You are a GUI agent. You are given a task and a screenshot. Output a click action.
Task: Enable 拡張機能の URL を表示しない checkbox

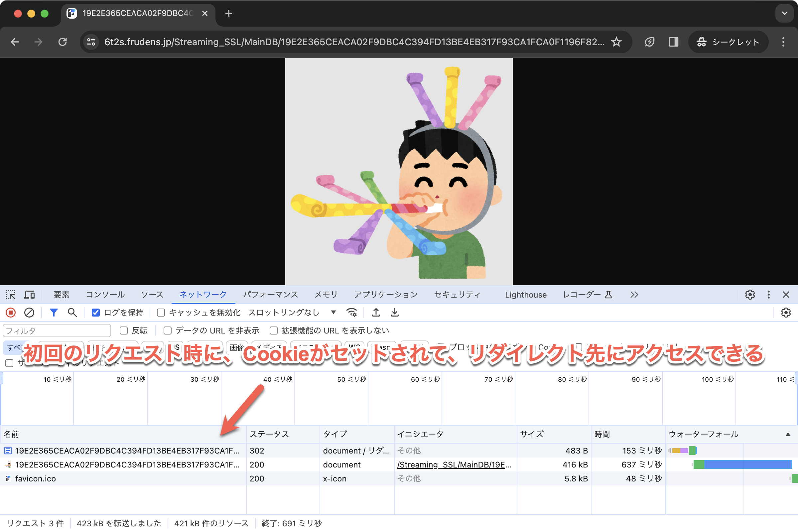point(273,331)
